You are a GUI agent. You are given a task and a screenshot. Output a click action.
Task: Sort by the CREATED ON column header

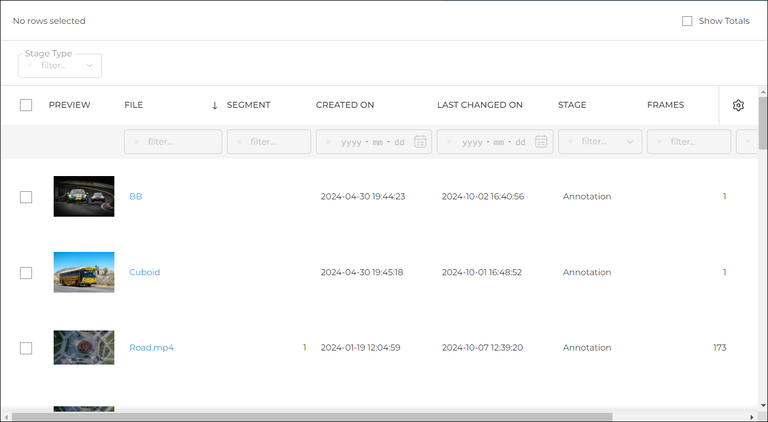coord(345,105)
